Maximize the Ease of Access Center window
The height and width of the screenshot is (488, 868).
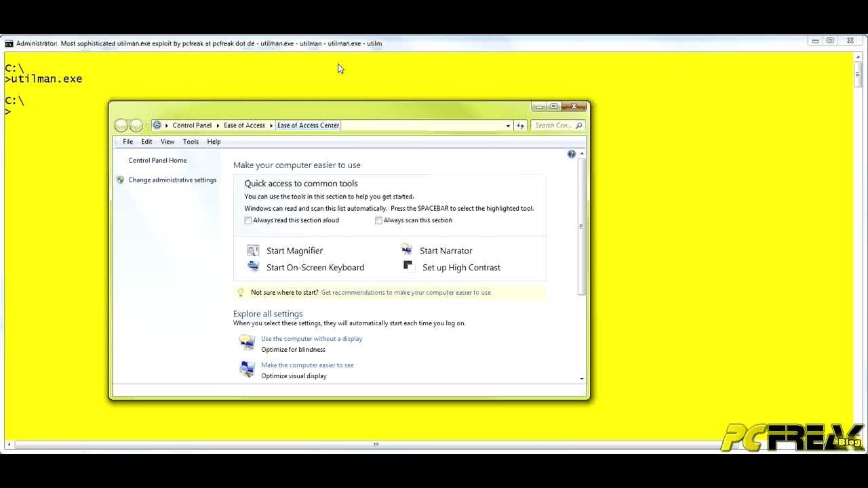point(554,106)
